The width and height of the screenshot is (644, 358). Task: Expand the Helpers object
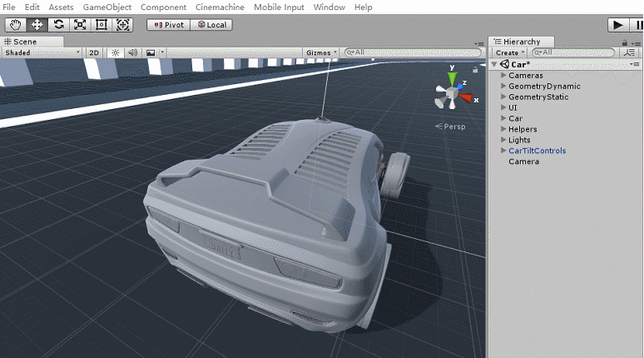click(x=503, y=129)
